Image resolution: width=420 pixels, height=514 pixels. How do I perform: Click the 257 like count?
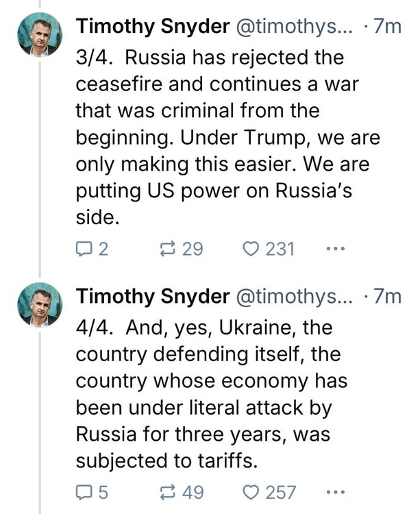pyautogui.click(x=281, y=491)
